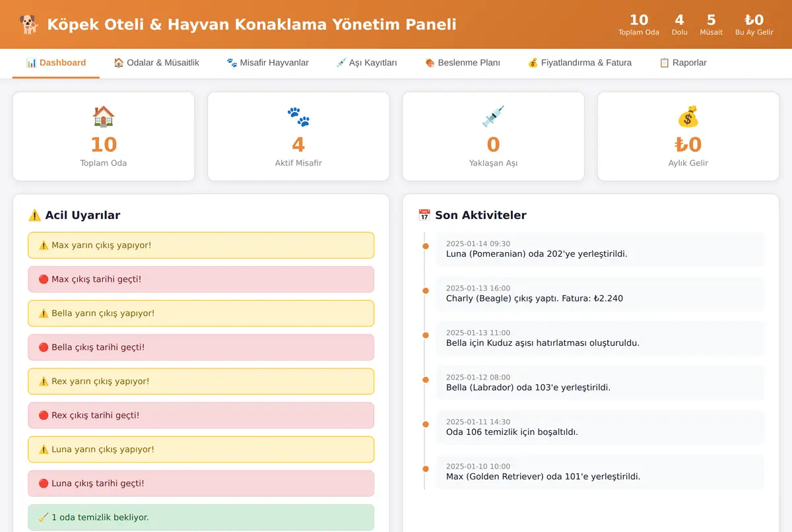Click the syringe icon on Yaklaşan Aşı card

coord(493,117)
